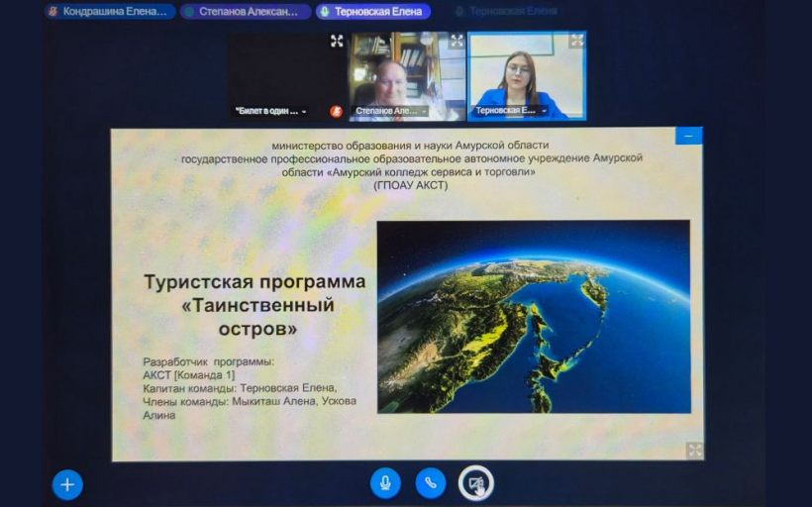The height and width of the screenshot is (507, 812).
Task: Click the text "АКСТ [Команда 1]"
Action: (189, 375)
